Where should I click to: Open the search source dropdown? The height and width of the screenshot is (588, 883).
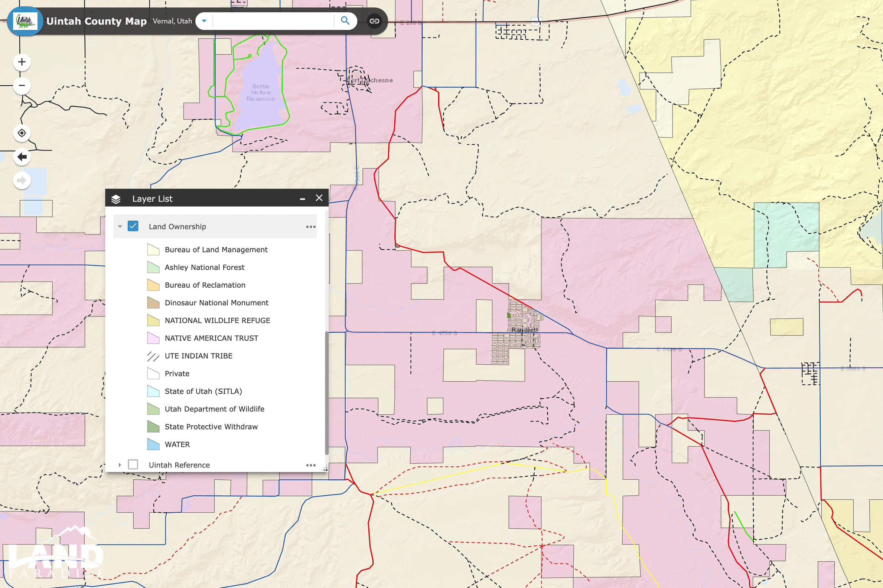point(204,21)
